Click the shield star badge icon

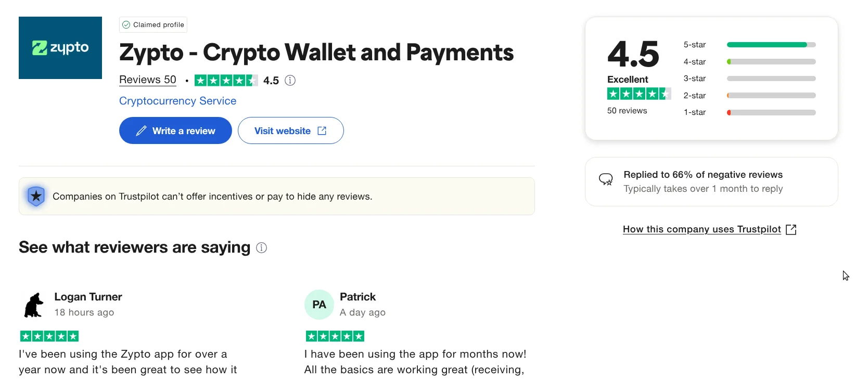coord(36,196)
